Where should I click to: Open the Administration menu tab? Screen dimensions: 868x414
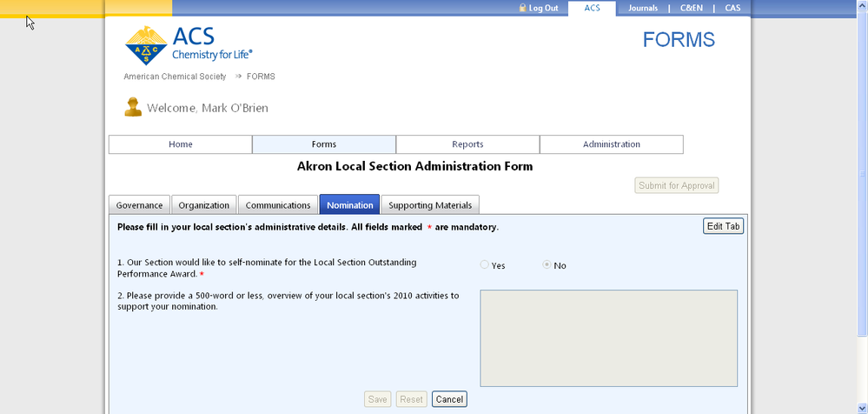point(611,144)
